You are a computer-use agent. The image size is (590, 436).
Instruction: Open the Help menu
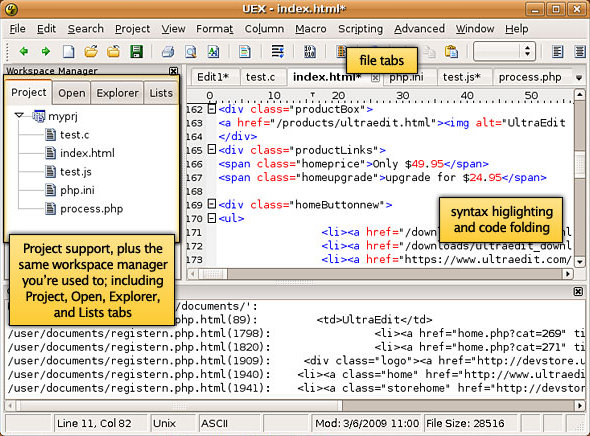coord(516,29)
